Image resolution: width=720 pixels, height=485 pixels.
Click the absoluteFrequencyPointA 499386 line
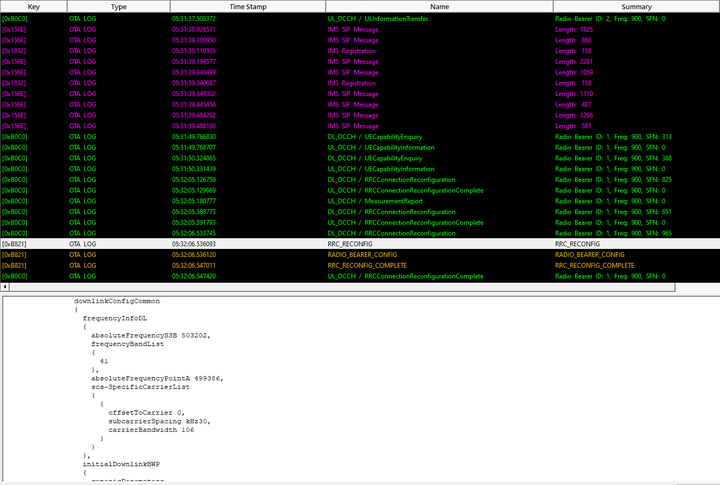157,378
